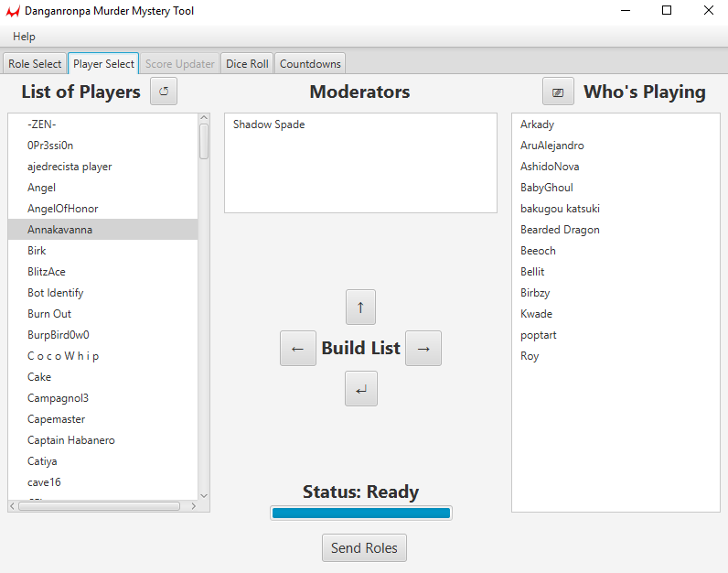Click the Send Roles button

point(365,548)
